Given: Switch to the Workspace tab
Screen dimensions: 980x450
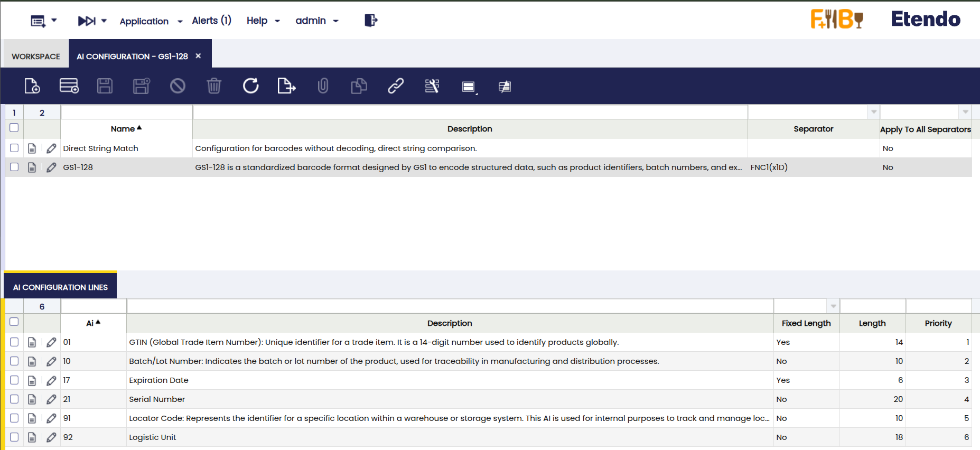Looking at the screenshot, I should pos(36,57).
